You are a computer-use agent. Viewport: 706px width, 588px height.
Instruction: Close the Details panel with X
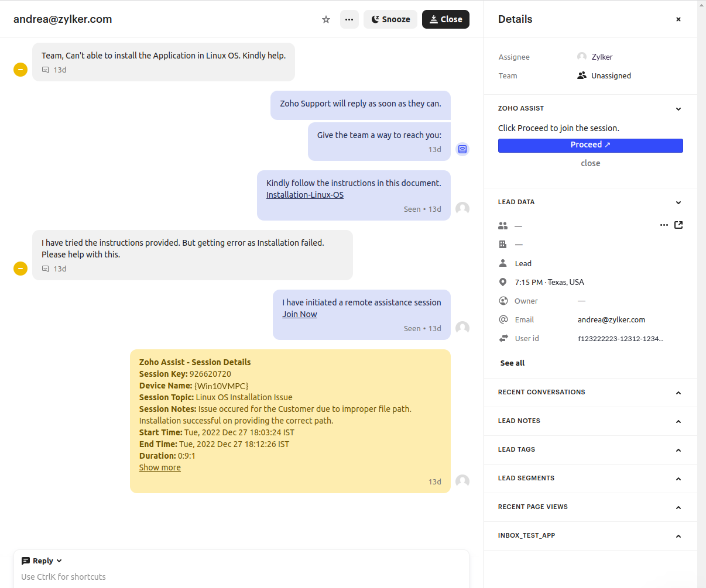[x=678, y=19]
